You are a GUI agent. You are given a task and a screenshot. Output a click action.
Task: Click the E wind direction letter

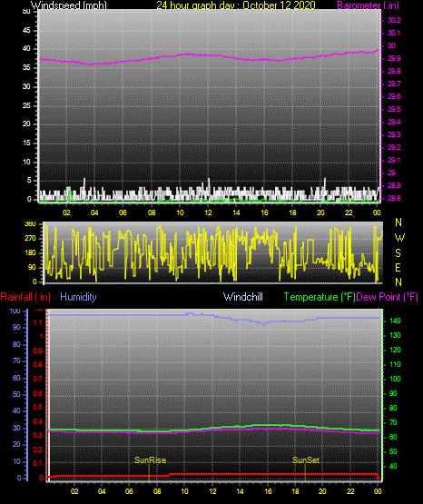pyautogui.click(x=398, y=267)
